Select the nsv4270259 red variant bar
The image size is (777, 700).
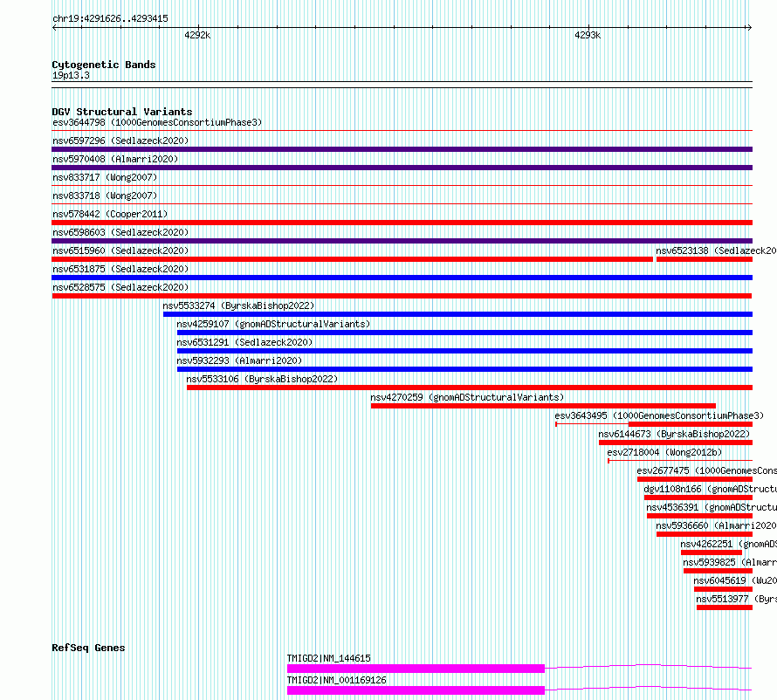pos(543,406)
